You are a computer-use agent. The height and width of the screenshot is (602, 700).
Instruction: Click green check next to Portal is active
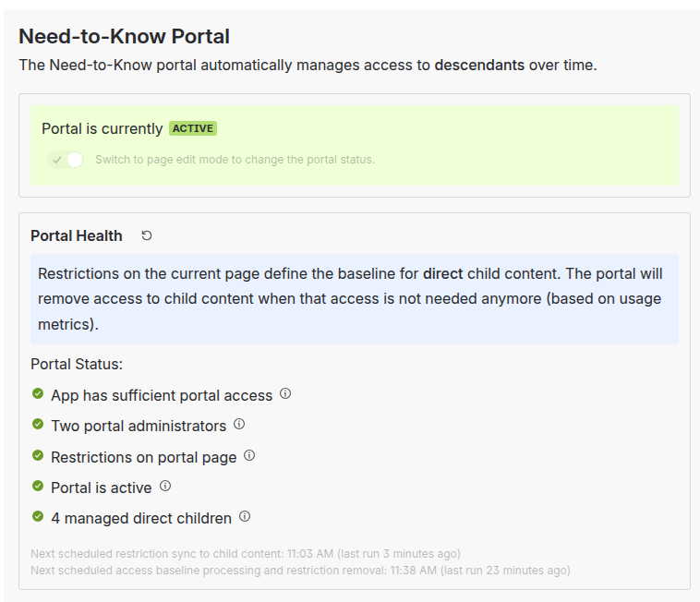38,487
